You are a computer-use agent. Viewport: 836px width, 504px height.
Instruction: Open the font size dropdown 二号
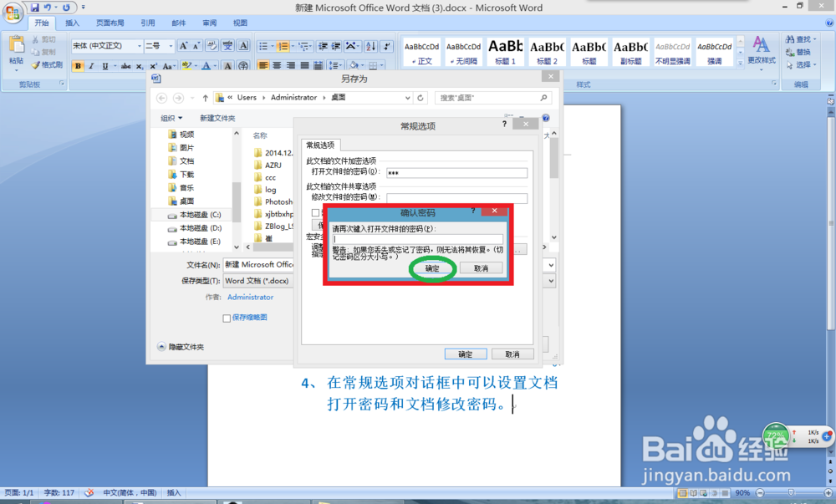(171, 46)
